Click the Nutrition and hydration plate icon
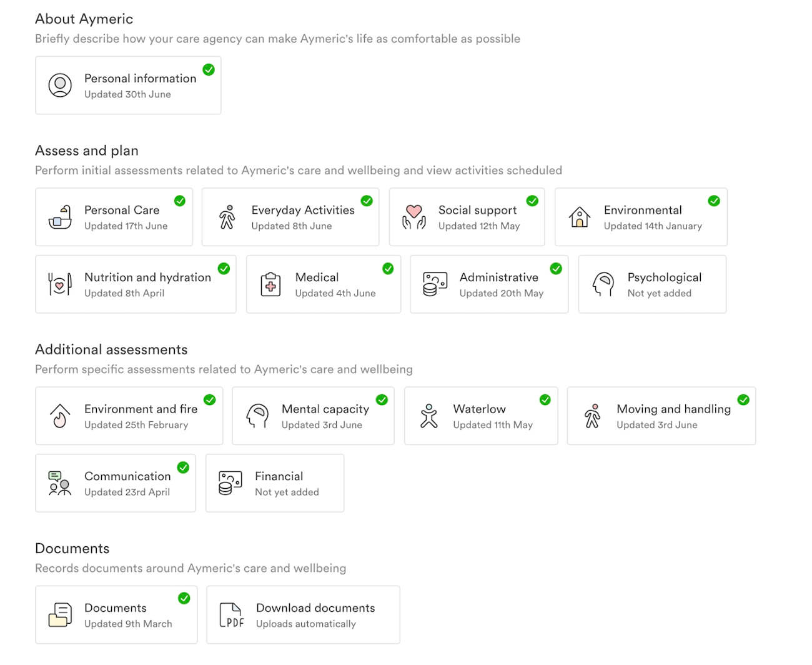Viewport: 812px width, 665px height. point(60,284)
